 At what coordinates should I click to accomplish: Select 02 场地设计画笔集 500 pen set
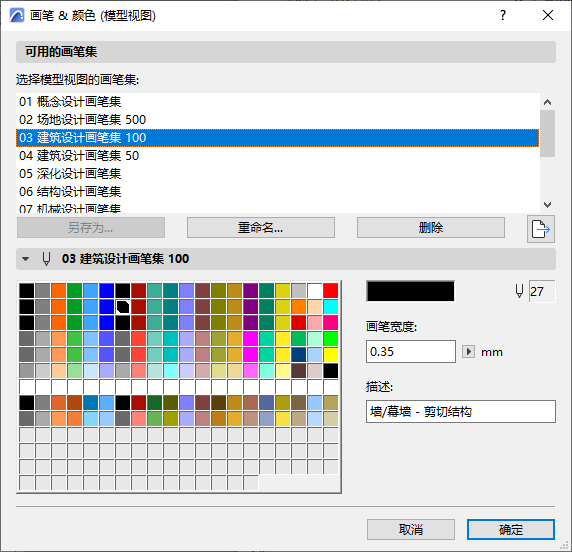point(277,120)
